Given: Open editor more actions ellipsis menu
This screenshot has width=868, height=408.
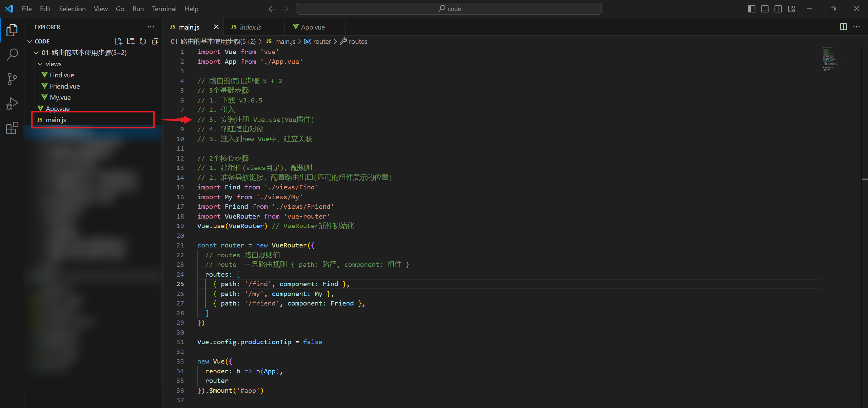Looking at the screenshot, I should (856, 27).
